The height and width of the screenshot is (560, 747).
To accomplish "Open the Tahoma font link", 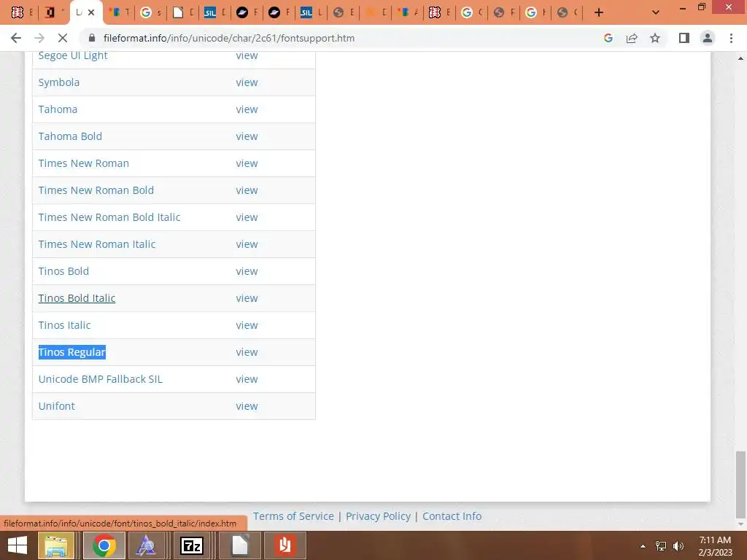I will 58,109.
